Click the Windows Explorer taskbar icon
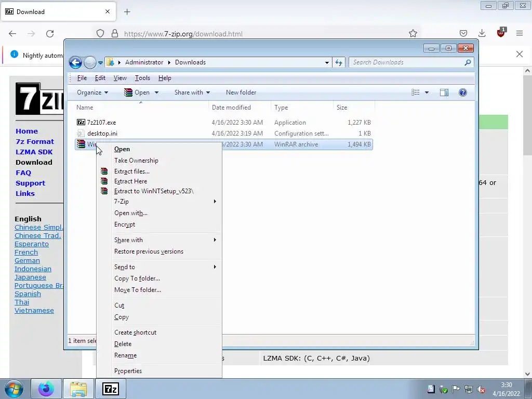Screen dimensions: 532x399 [78, 389]
